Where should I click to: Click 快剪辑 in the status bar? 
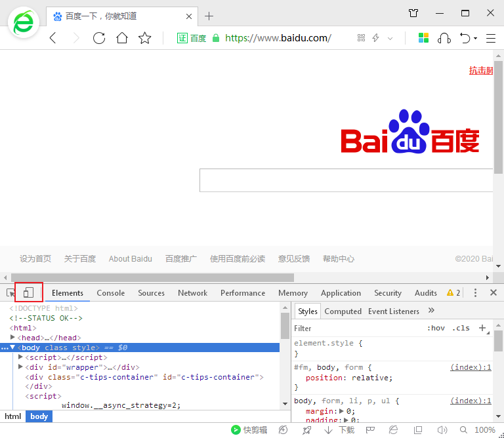coord(249,429)
